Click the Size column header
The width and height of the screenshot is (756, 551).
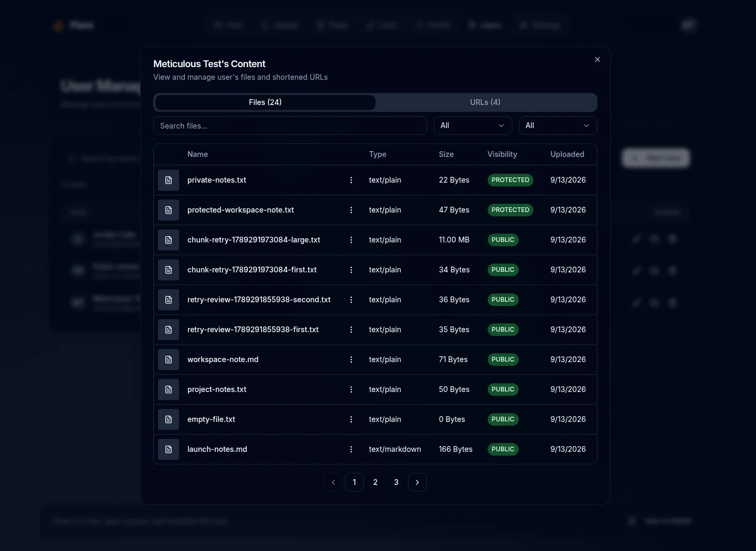tap(446, 154)
